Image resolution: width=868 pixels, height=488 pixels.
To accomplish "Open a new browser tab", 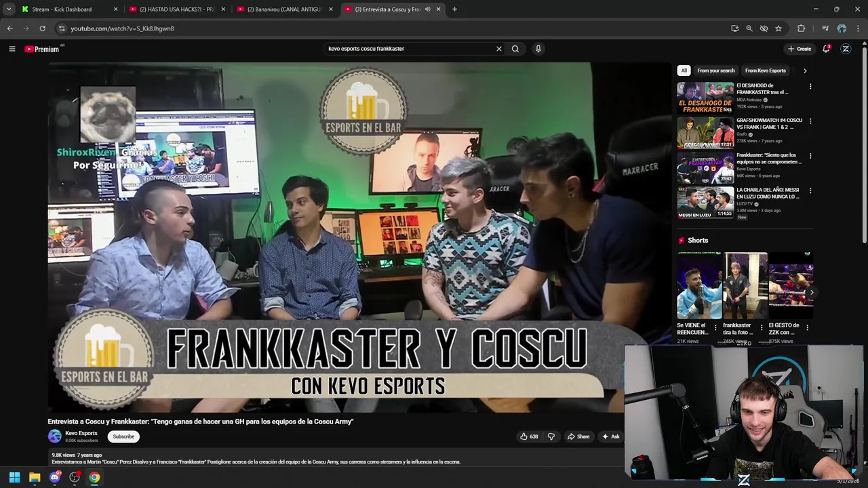I will pos(454,9).
